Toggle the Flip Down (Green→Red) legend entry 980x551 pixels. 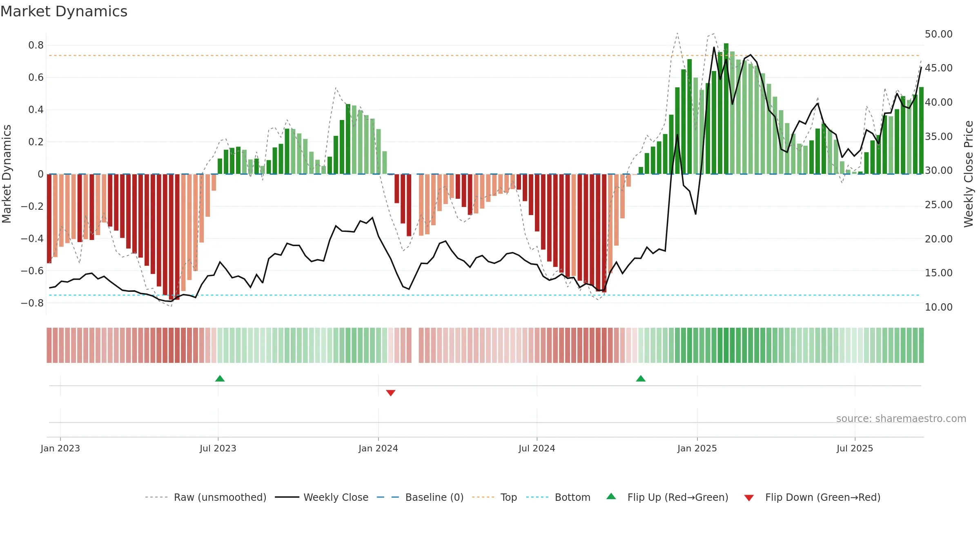[x=812, y=497]
